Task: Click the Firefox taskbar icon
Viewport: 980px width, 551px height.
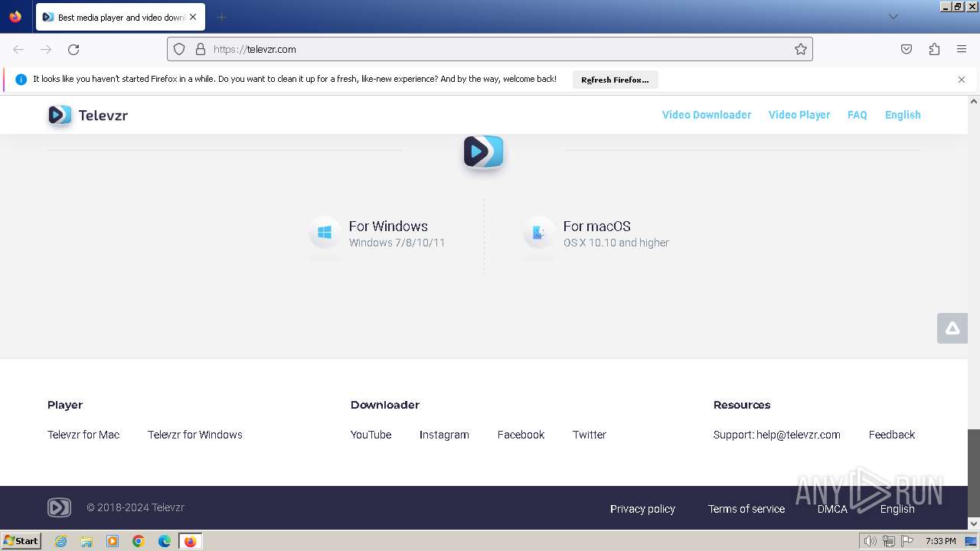Action: point(190,541)
